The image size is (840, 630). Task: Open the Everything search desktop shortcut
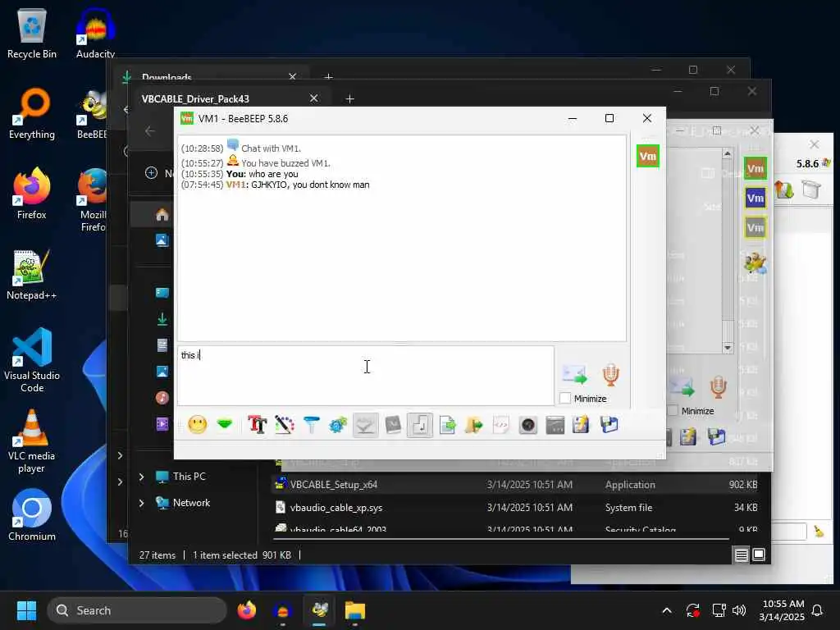point(32,114)
